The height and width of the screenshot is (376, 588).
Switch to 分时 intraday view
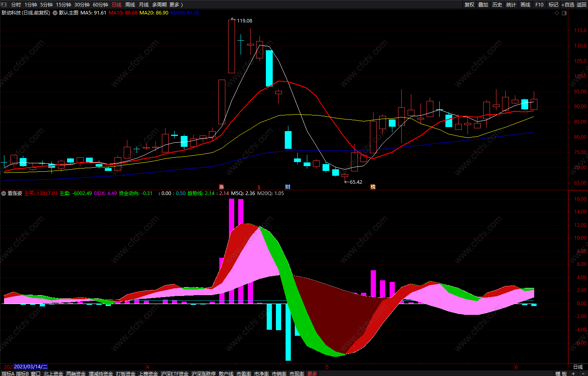(16, 5)
